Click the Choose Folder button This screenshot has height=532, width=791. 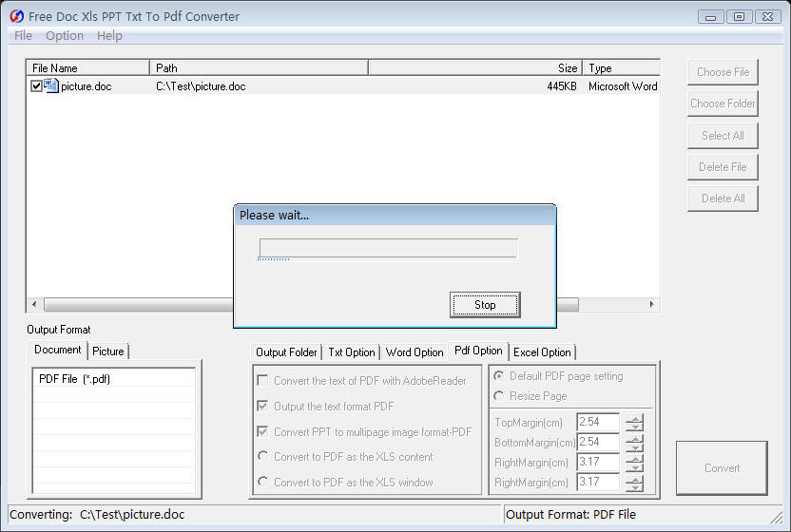pyautogui.click(x=723, y=104)
